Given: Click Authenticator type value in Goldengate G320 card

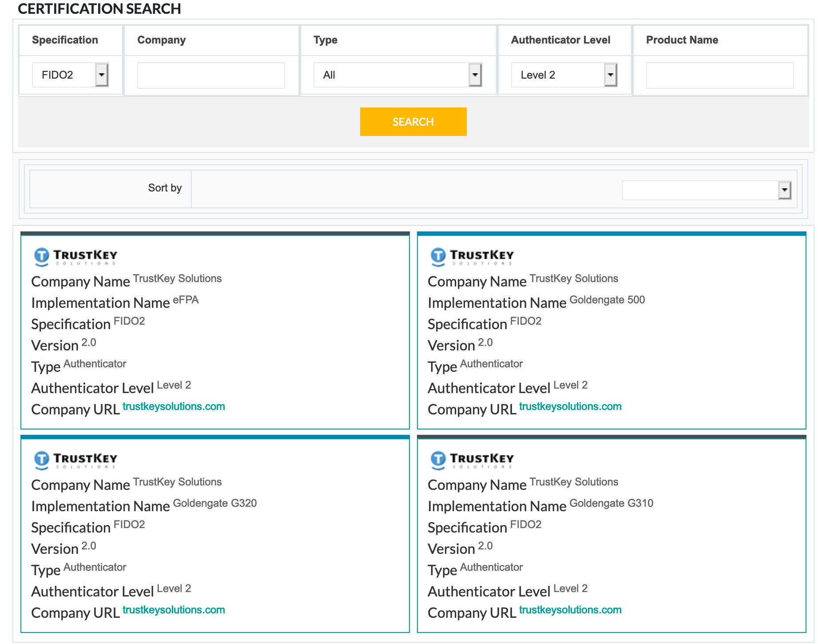Looking at the screenshot, I should [x=95, y=567].
